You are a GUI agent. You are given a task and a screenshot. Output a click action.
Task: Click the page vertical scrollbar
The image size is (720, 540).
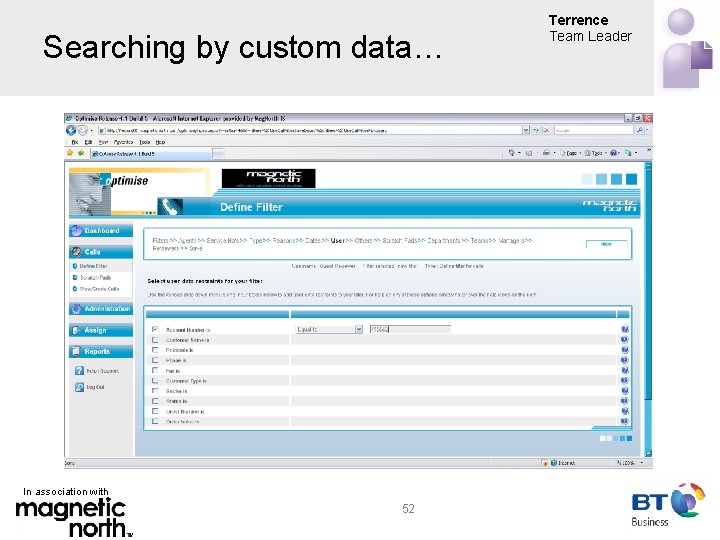point(648,309)
